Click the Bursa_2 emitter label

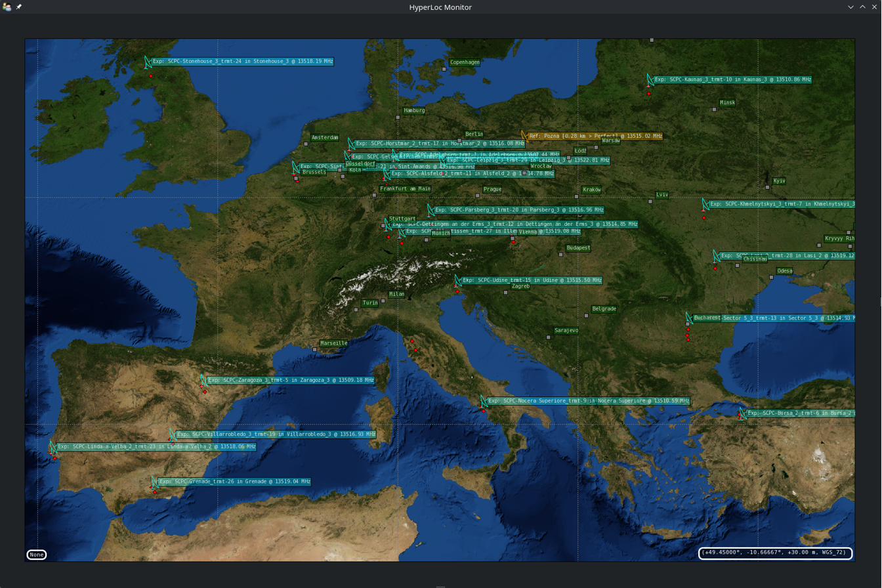[x=800, y=413]
